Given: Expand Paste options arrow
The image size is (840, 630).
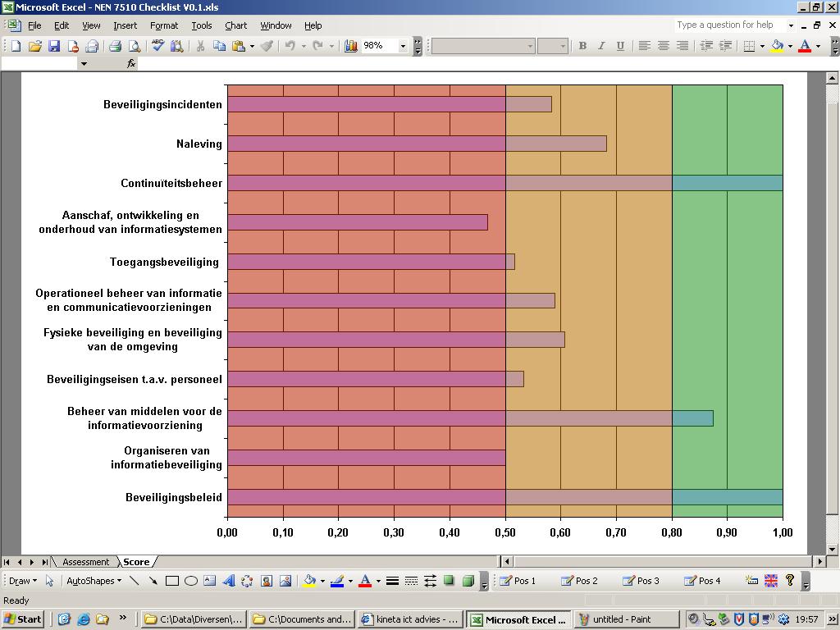Looking at the screenshot, I should click(x=252, y=47).
